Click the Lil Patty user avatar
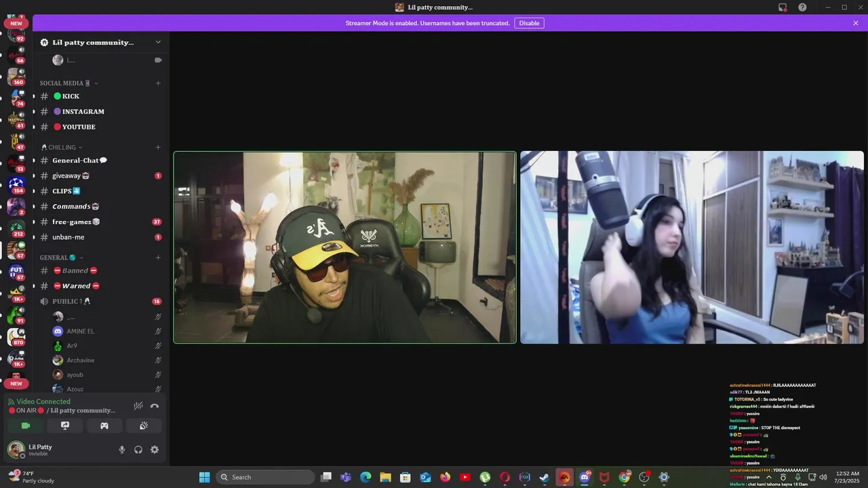Viewport: 868px width, 488px height. (16, 449)
